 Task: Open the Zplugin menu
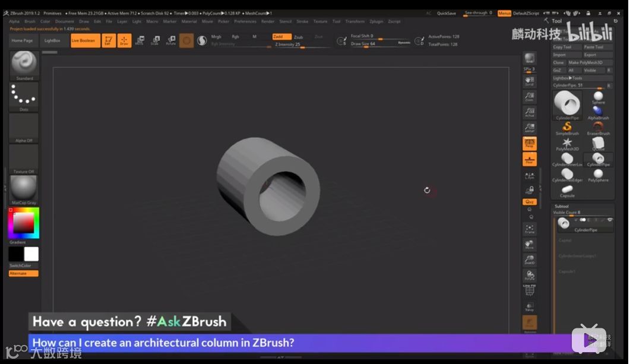(376, 21)
